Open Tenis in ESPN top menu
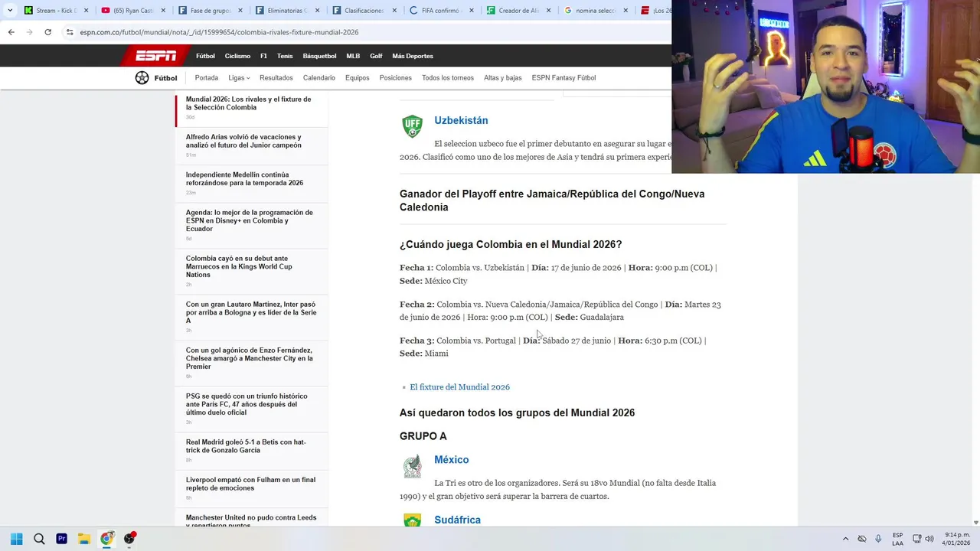Image resolution: width=980 pixels, height=551 pixels. [x=285, y=56]
